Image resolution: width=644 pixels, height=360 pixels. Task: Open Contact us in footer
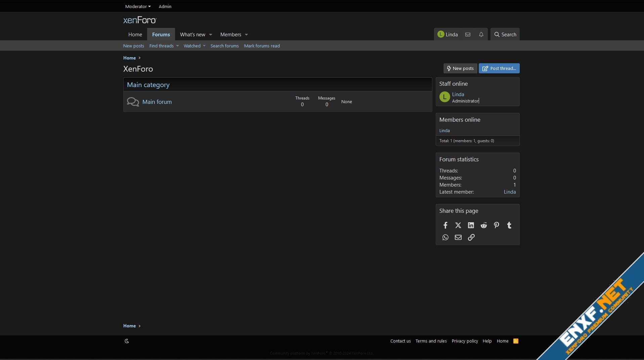(400, 341)
